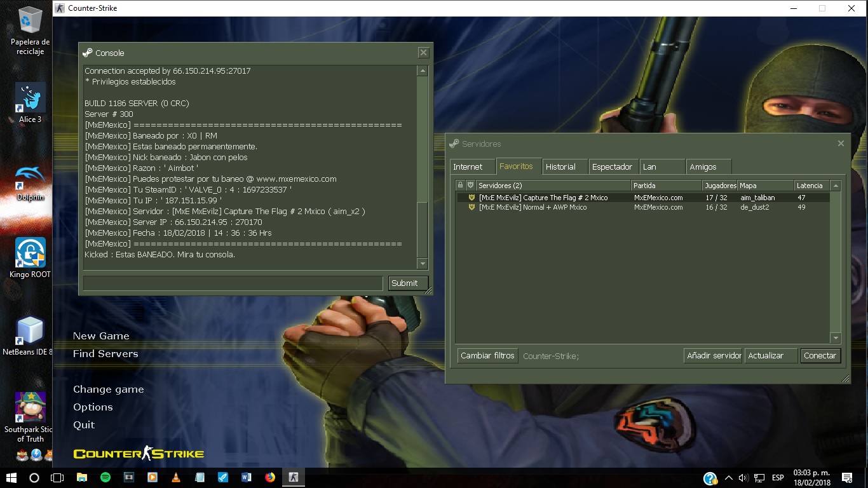Click the server list scrollbar down arrow
Image resolution: width=868 pixels, height=488 pixels.
tap(836, 338)
